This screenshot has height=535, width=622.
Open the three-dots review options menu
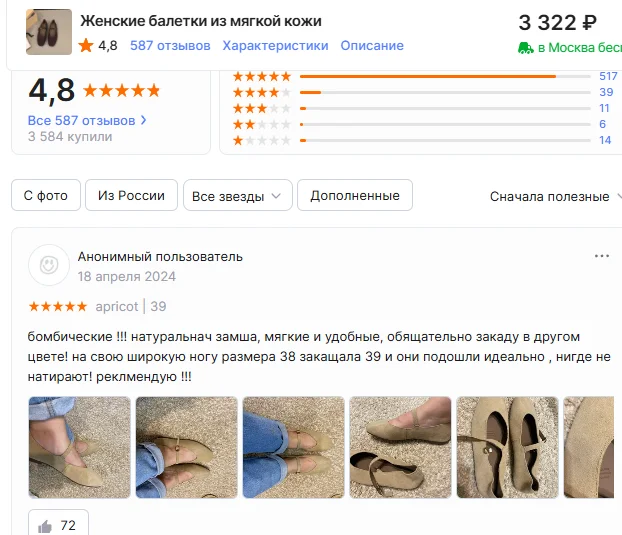point(602,256)
